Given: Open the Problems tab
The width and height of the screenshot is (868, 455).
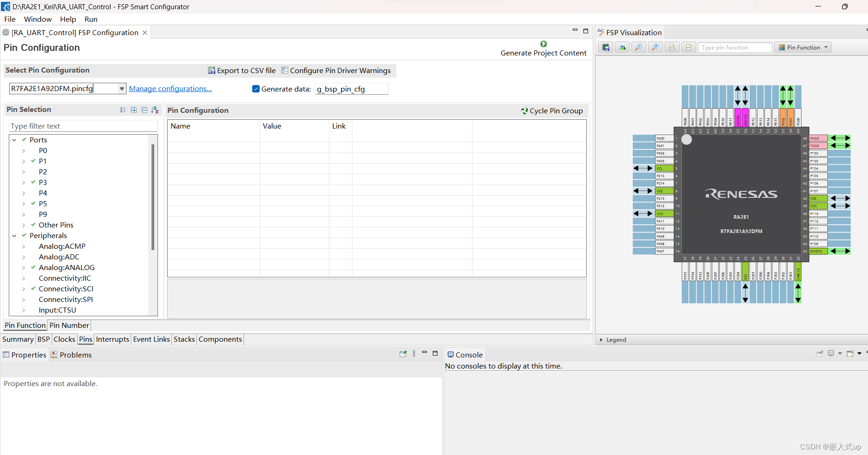Looking at the screenshot, I should [71, 355].
